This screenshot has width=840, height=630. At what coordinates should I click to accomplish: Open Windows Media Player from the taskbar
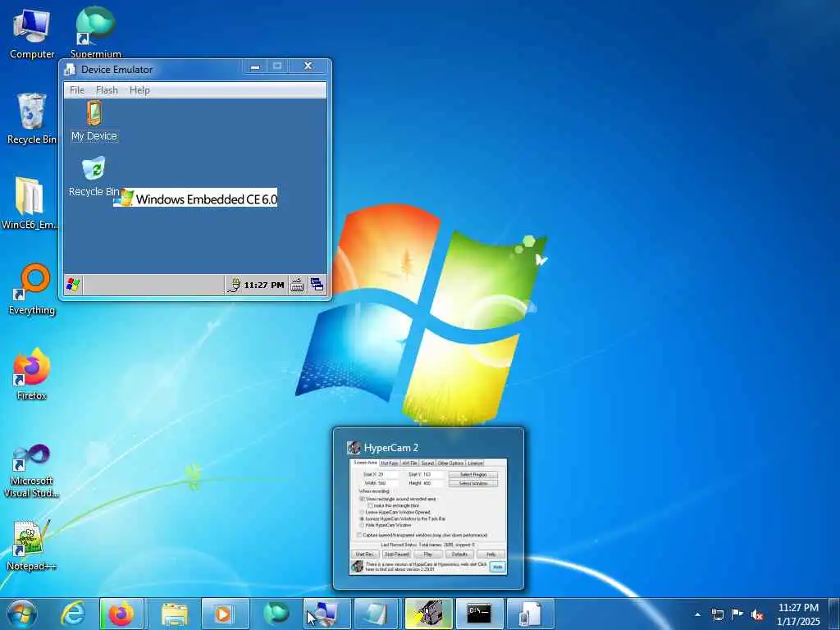[x=225, y=614]
